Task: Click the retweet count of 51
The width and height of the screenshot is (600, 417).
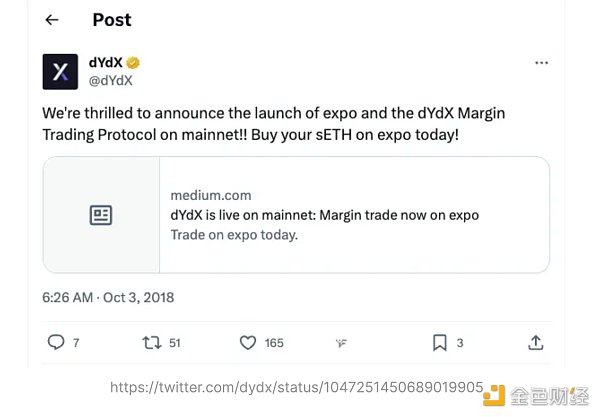Action: coord(175,343)
